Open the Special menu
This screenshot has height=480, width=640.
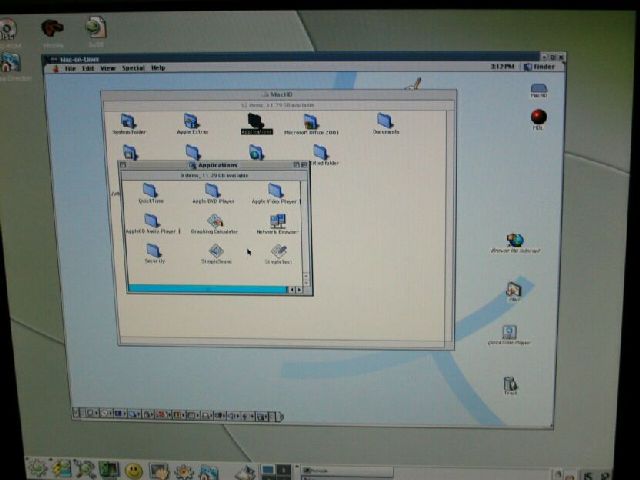click(133, 68)
